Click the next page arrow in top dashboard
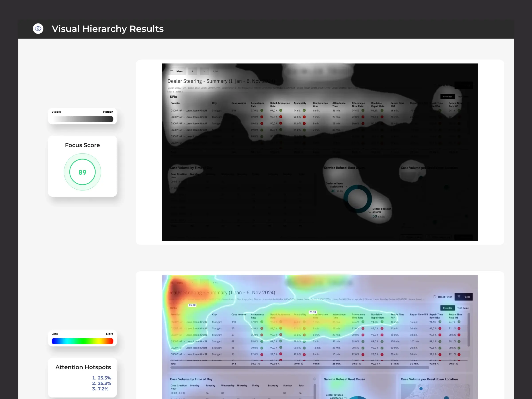Screen dimensions: 532x399 click(x=204, y=71)
